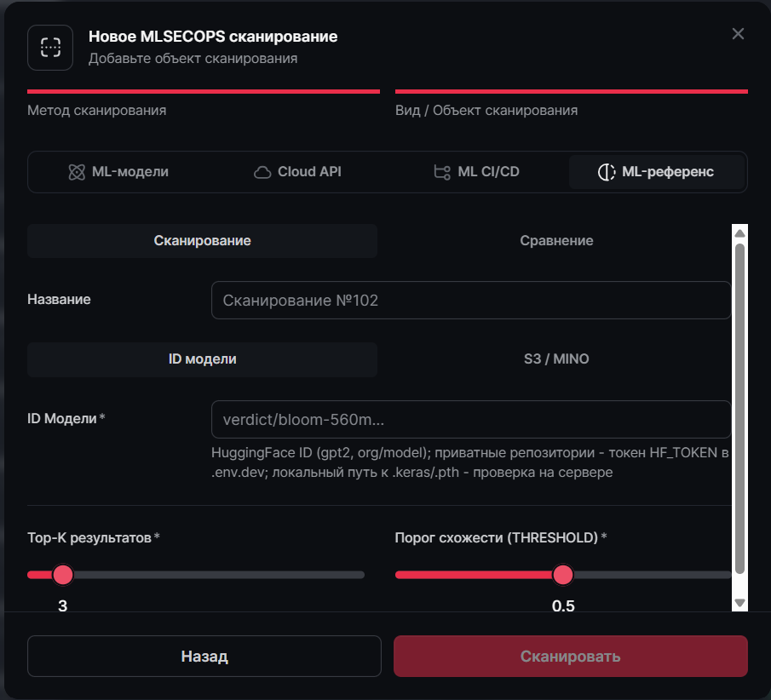Viewport: 771px width, 700px height.
Task: Click the scan frame icon in header
Action: (50, 48)
